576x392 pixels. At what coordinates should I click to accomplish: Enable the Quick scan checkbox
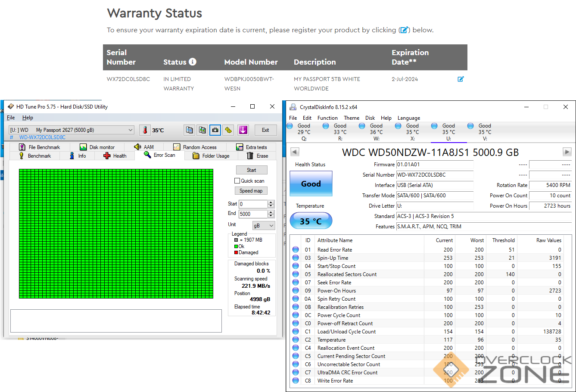pyautogui.click(x=237, y=181)
